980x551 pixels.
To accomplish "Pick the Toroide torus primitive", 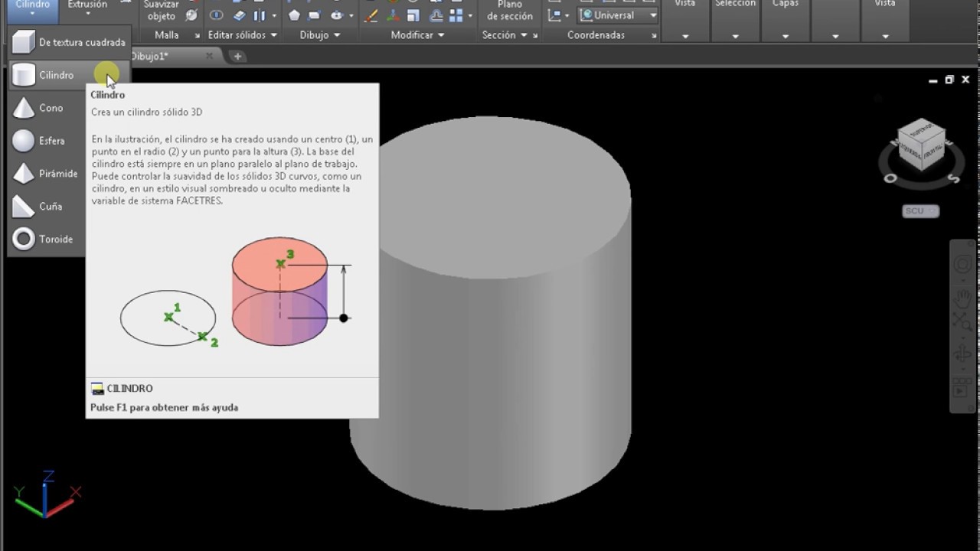I will pos(47,240).
